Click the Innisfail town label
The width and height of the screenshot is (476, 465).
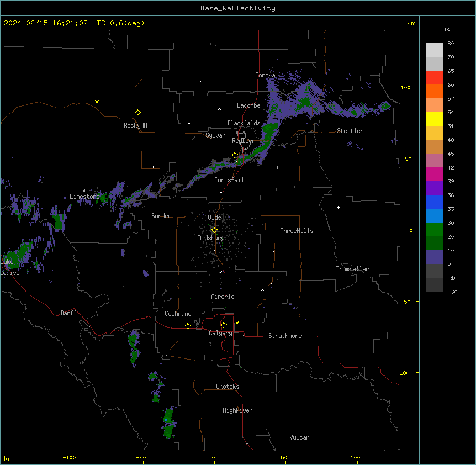[229, 180]
